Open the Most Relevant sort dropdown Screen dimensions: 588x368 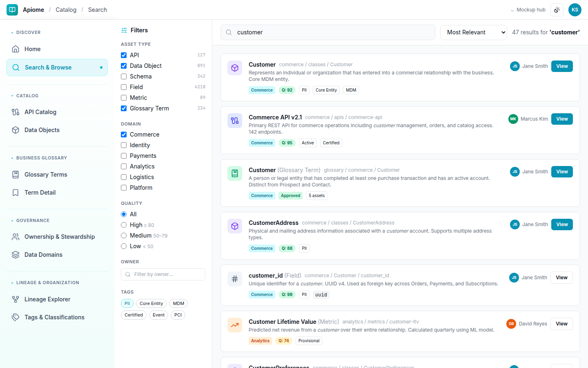click(x=474, y=32)
